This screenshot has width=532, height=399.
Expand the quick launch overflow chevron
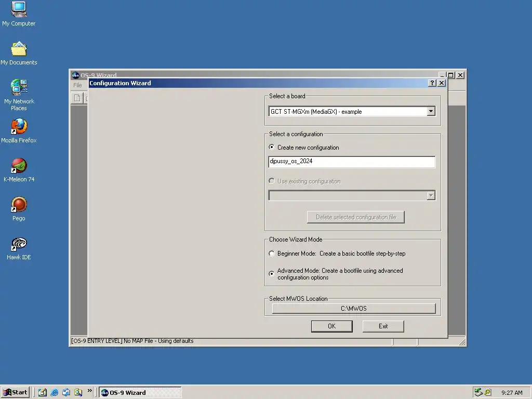point(89,391)
